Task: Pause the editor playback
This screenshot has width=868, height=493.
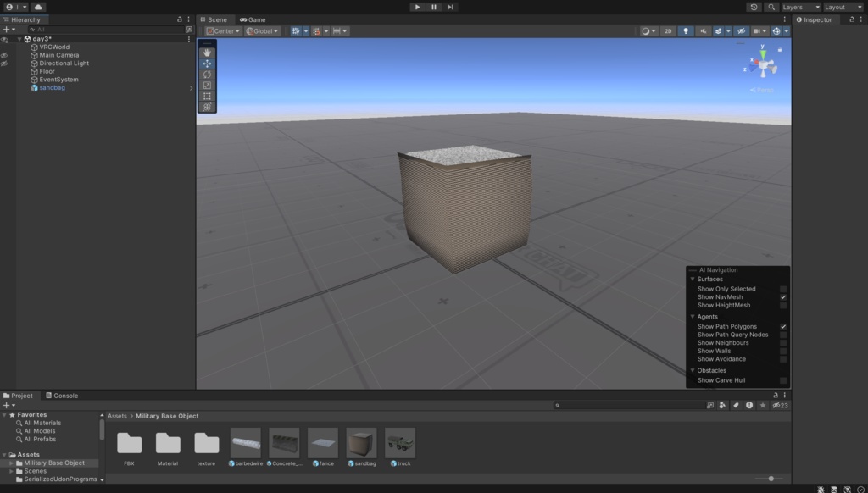Action: [434, 7]
